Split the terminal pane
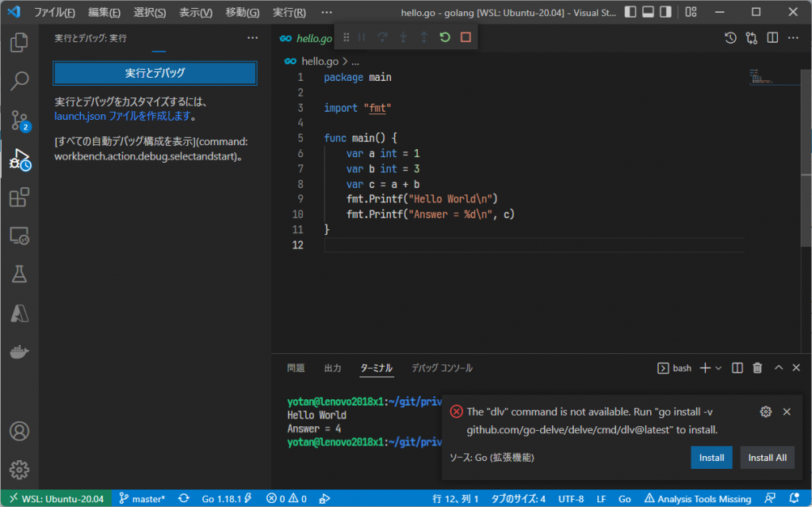 [x=737, y=368]
